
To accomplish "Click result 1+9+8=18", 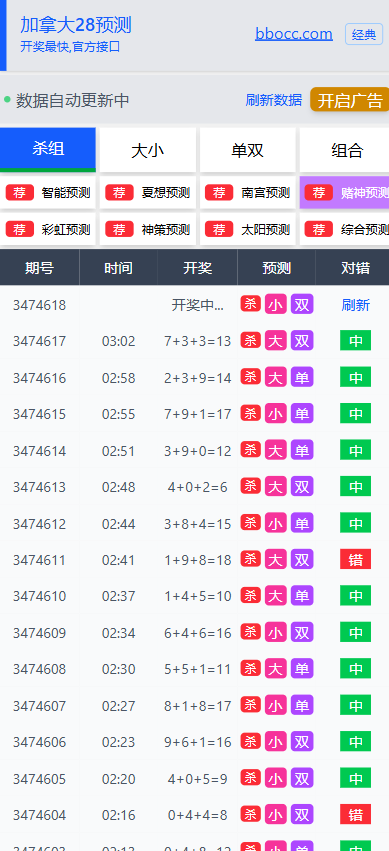I will [x=197, y=560].
